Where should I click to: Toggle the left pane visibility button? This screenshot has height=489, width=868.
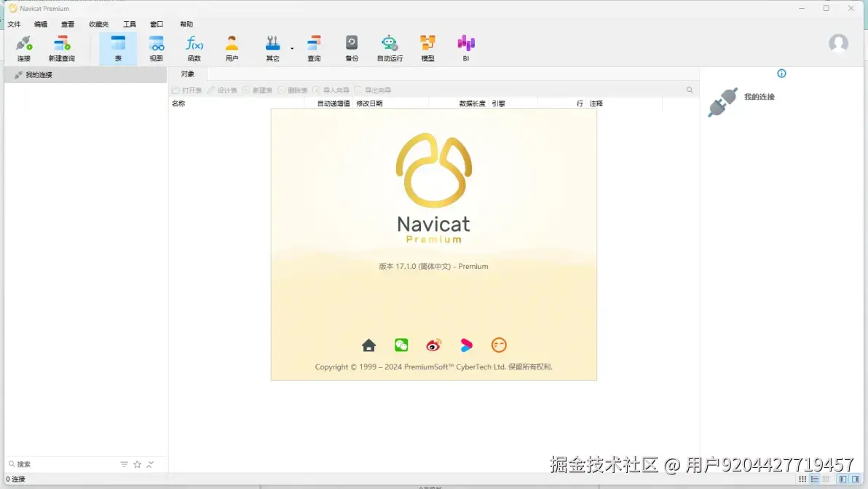(x=843, y=480)
